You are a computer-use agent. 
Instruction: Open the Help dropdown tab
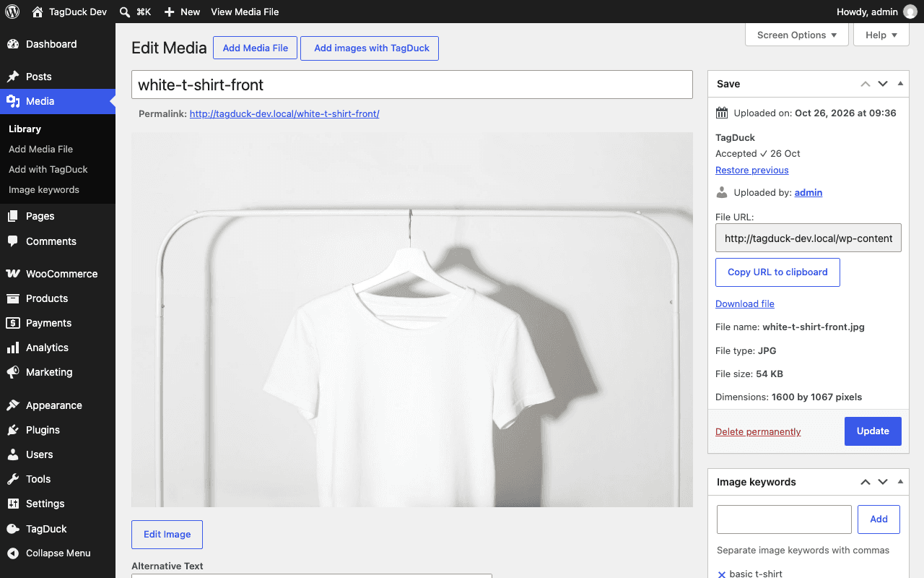(x=881, y=35)
